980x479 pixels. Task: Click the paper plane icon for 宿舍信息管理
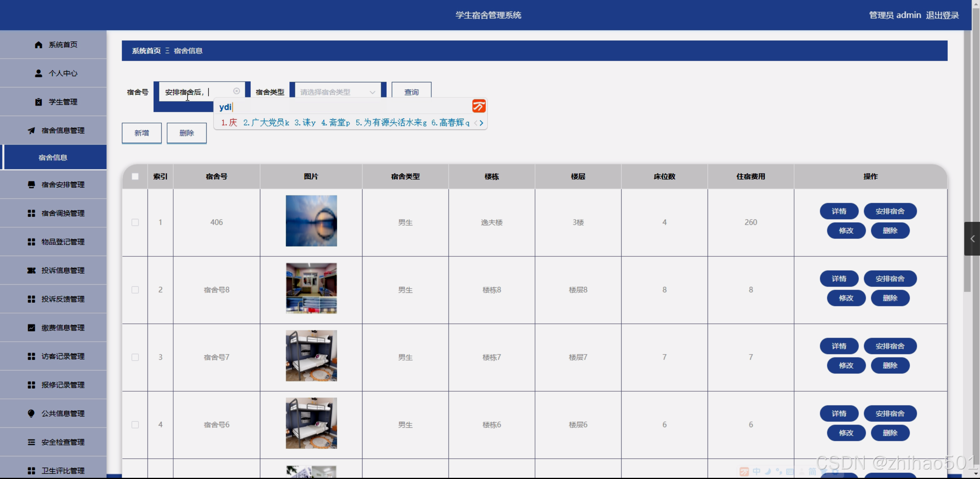tap(31, 131)
